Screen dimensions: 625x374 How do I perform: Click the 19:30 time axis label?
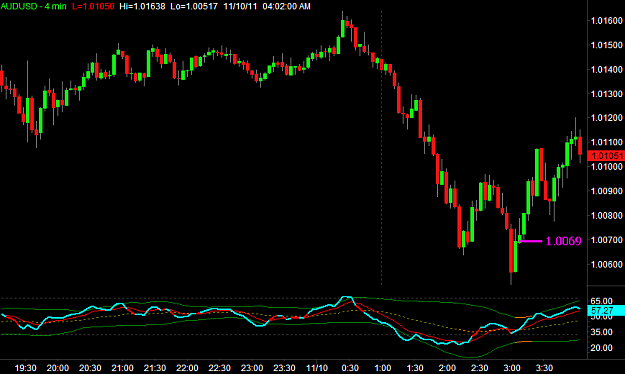(26, 368)
